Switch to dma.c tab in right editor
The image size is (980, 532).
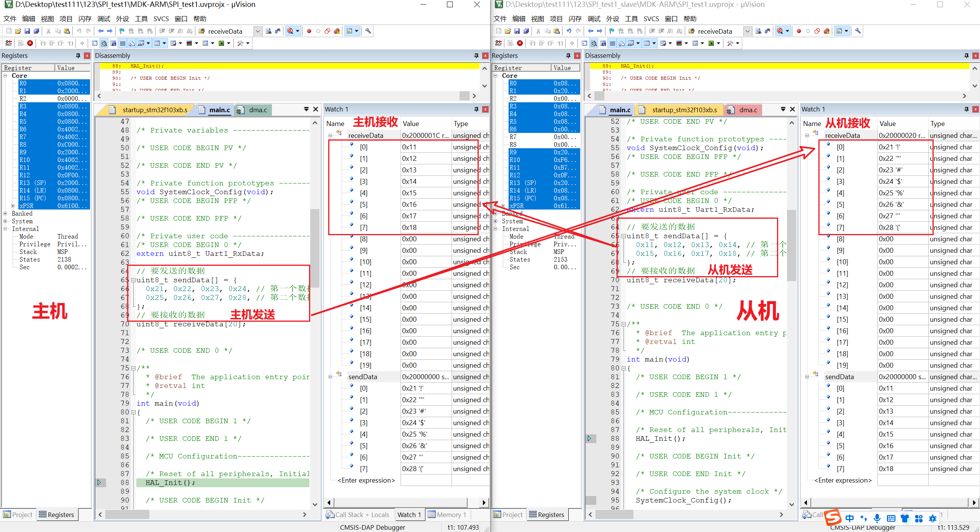point(743,110)
